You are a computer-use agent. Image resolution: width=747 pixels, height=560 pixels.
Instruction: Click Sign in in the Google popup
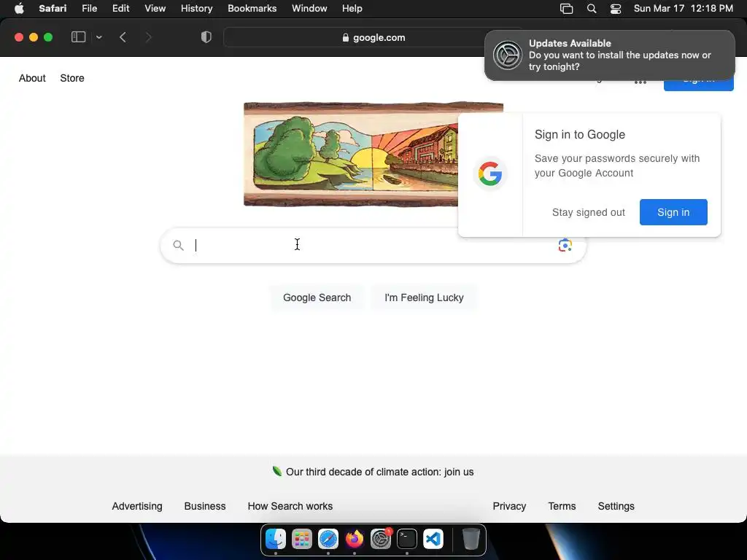pos(673,212)
